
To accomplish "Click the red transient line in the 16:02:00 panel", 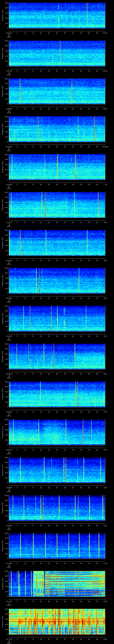I will click(20, 243).
